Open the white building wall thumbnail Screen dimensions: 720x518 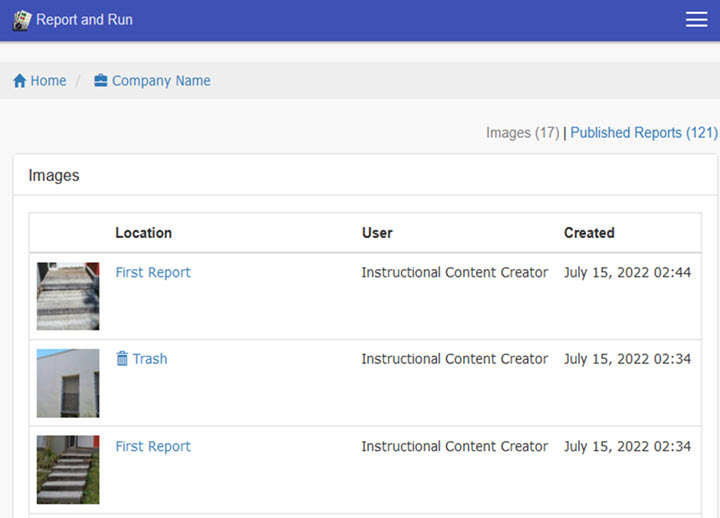click(68, 383)
